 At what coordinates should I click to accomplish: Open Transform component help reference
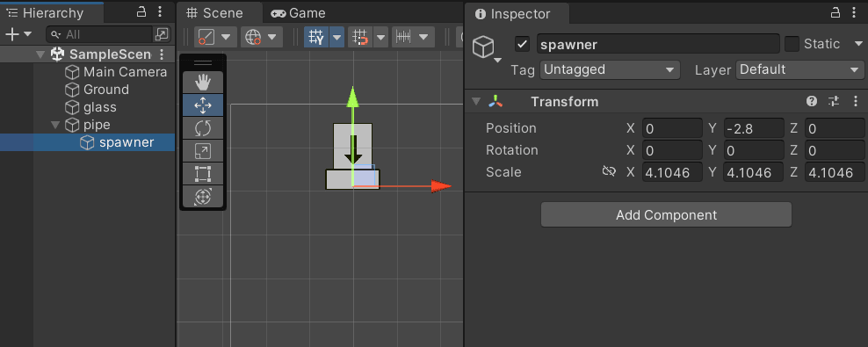[812, 101]
